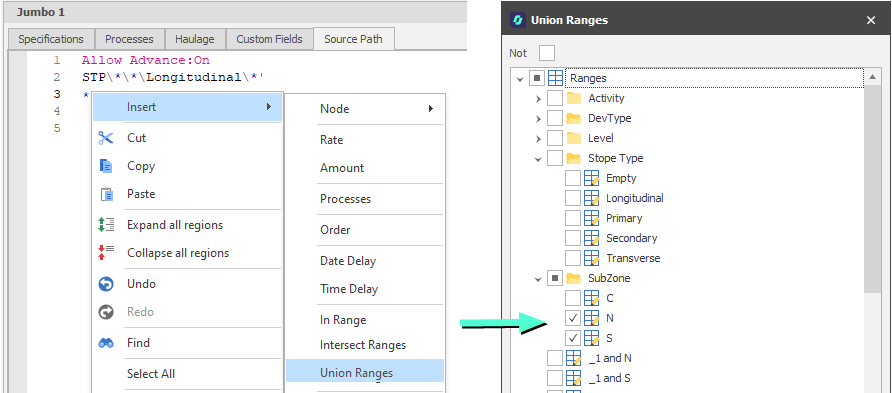Choose Date Delay menu item
This screenshot has width=892, height=393.
click(365, 261)
